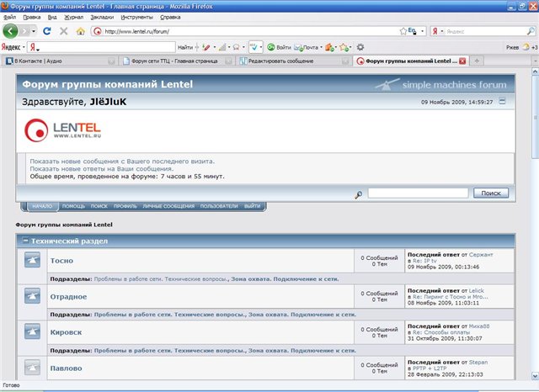Switch to the В Контакте | Аудио tab
The image size is (539, 392).
[x=60, y=61]
